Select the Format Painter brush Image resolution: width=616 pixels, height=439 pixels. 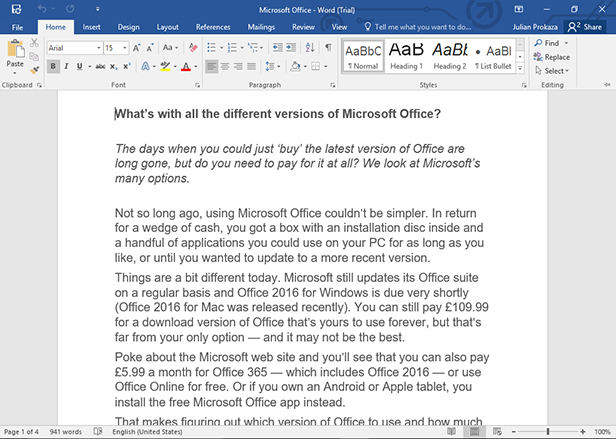pyautogui.click(x=35, y=70)
